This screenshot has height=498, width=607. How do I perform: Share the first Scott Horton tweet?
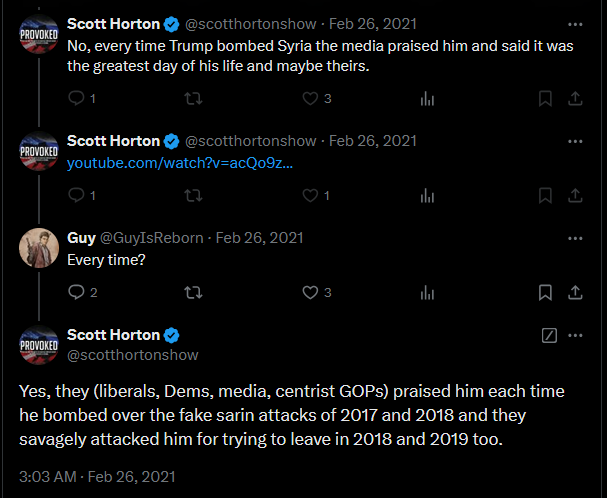575,98
